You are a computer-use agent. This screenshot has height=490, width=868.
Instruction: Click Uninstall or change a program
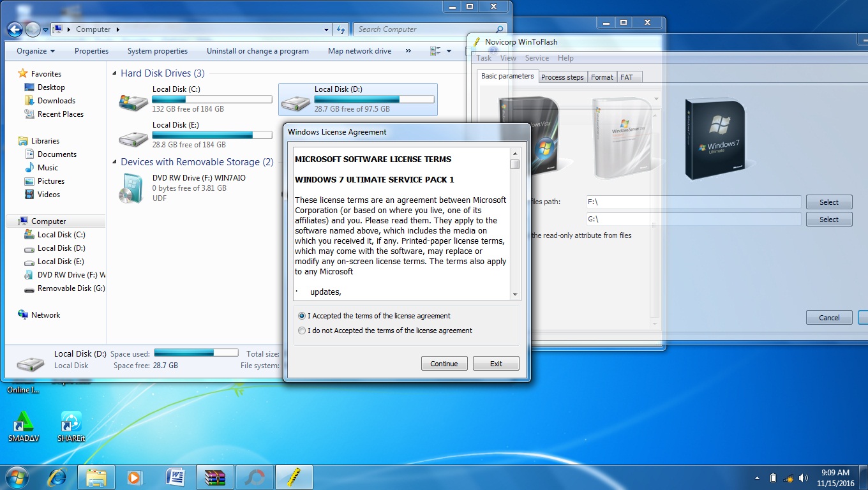point(258,51)
